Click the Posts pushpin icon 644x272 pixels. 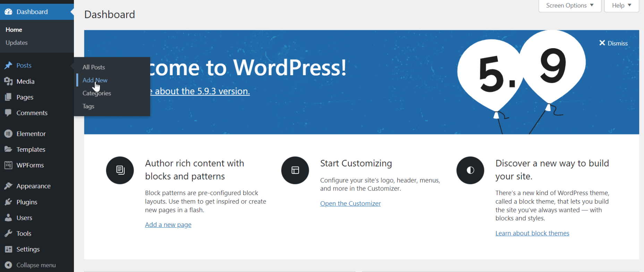[x=8, y=65]
